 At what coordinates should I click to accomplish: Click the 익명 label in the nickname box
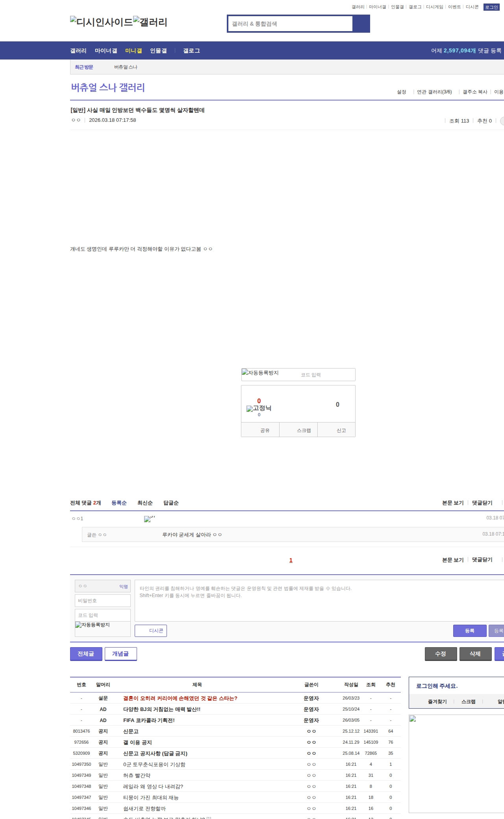click(x=124, y=586)
